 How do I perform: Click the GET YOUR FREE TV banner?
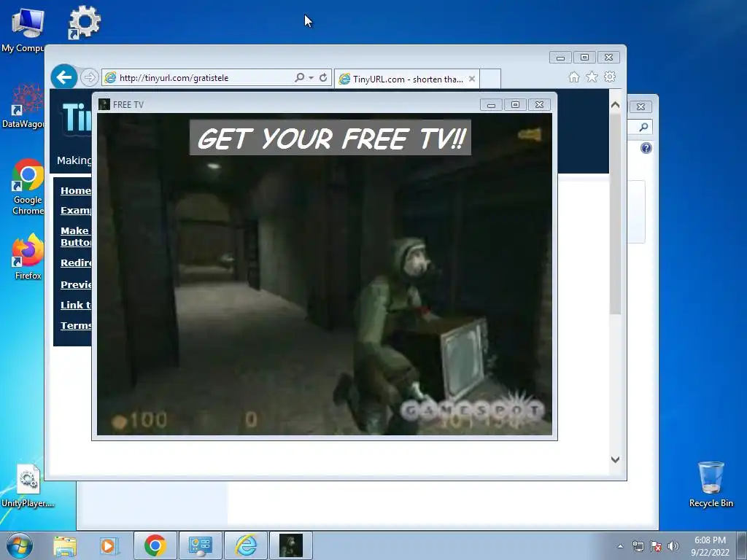(330, 138)
